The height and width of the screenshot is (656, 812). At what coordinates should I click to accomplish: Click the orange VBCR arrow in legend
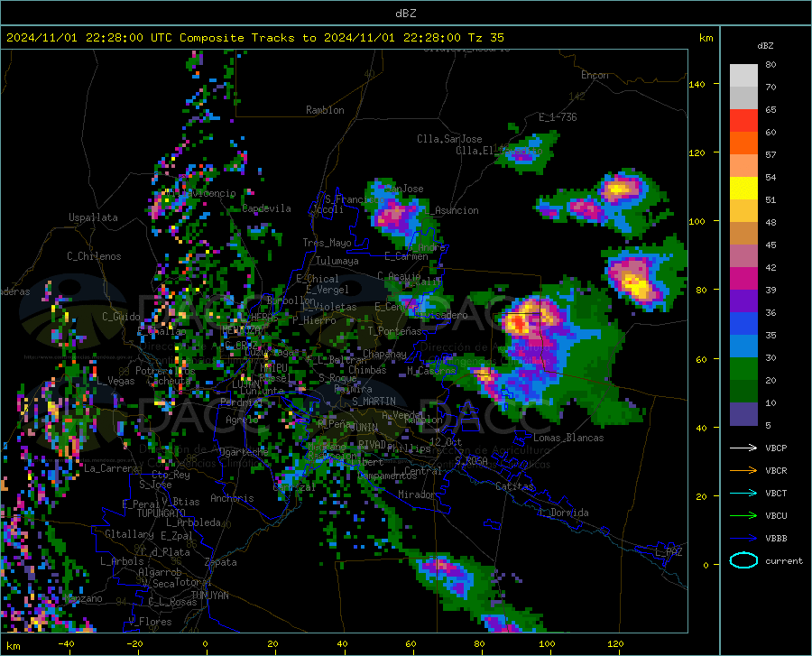[x=743, y=471]
